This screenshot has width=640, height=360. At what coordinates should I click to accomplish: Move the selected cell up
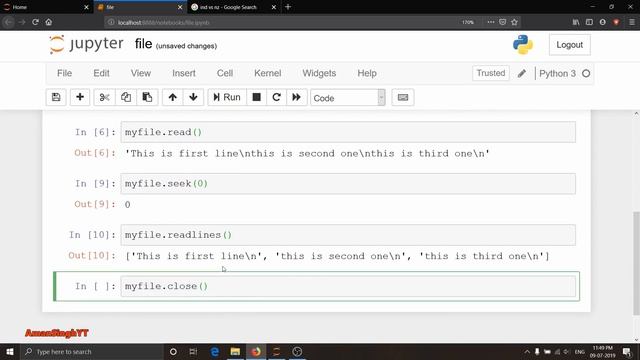[x=173, y=97]
